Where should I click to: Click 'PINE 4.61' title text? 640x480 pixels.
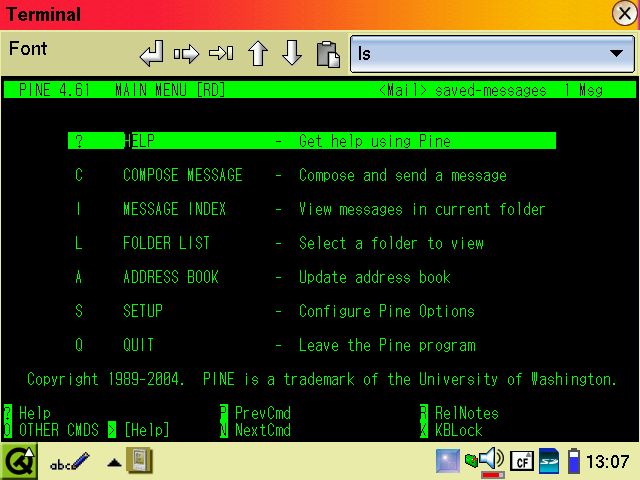[54, 90]
